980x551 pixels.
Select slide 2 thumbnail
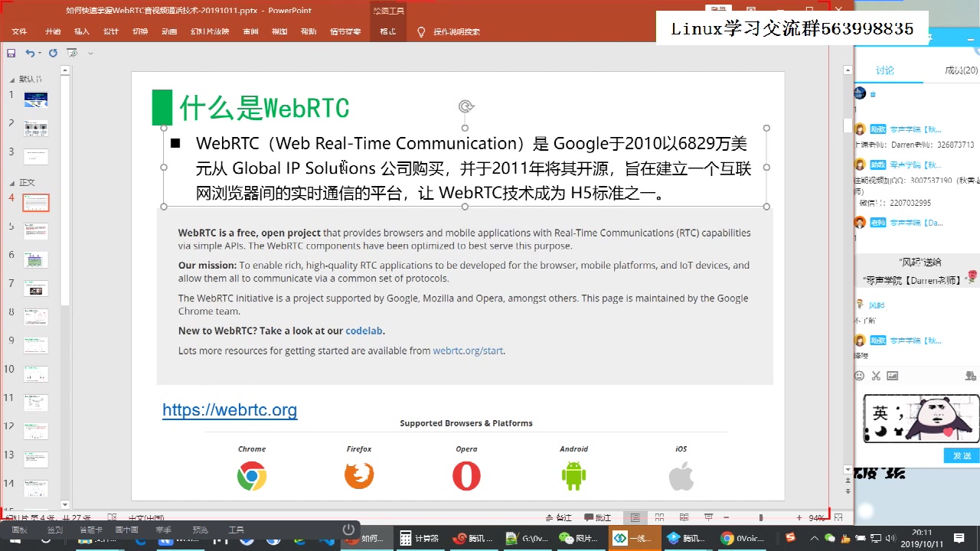point(36,128)
